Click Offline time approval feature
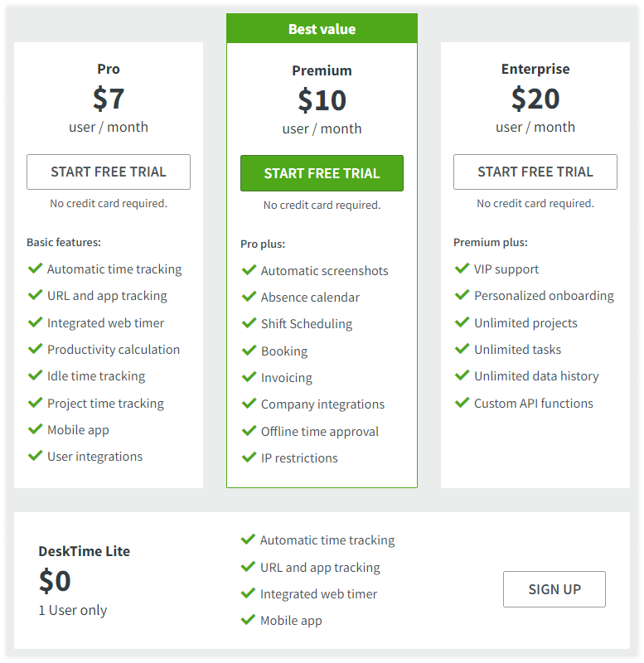644x663 pixels. [x=320, y=432]
